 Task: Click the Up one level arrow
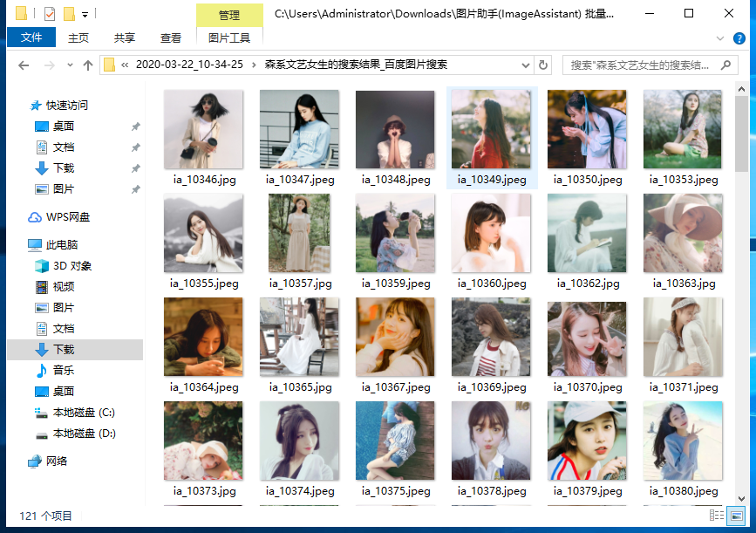[x=87, y=65]
